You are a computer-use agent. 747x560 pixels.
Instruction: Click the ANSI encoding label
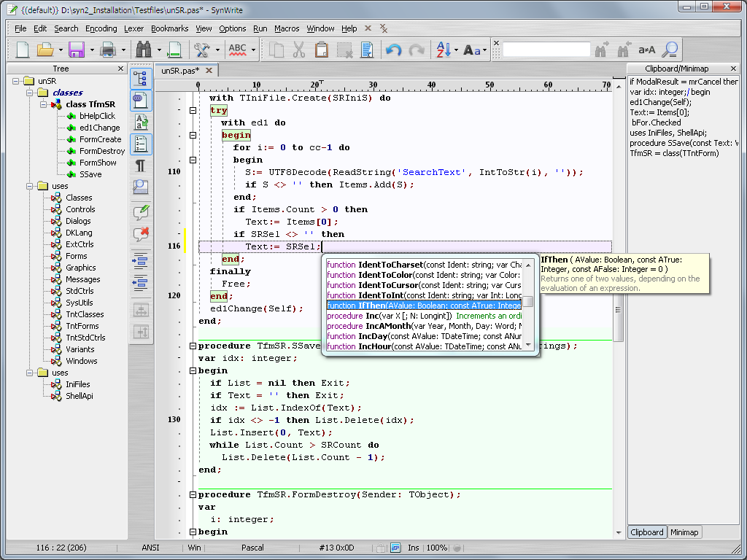150,548
